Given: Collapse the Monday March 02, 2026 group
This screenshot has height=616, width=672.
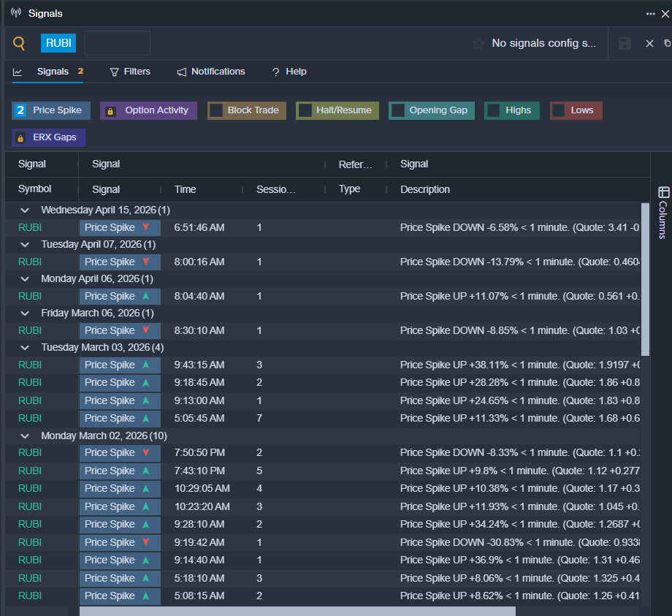Looking at the screenshot, I should click(x=25, y=436).
